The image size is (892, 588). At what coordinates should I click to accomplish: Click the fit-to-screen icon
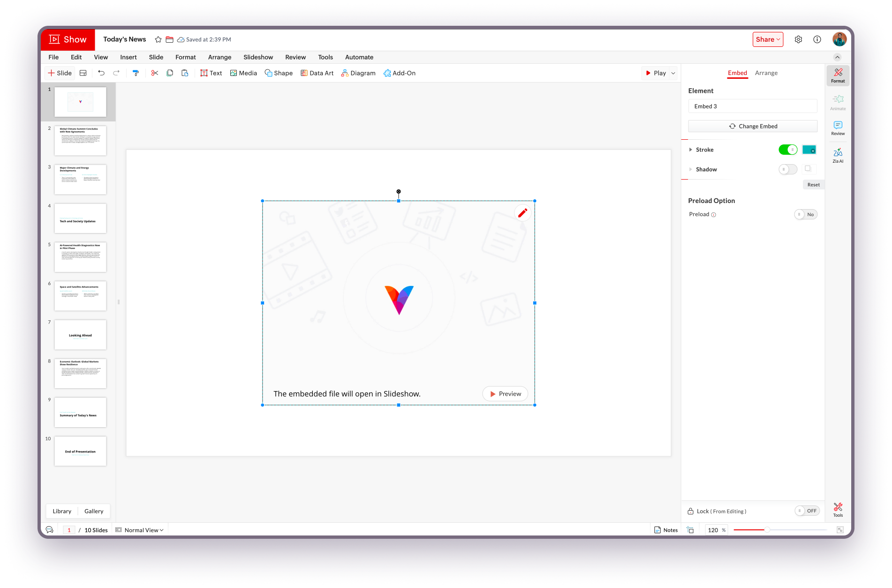tap(840, 530)
